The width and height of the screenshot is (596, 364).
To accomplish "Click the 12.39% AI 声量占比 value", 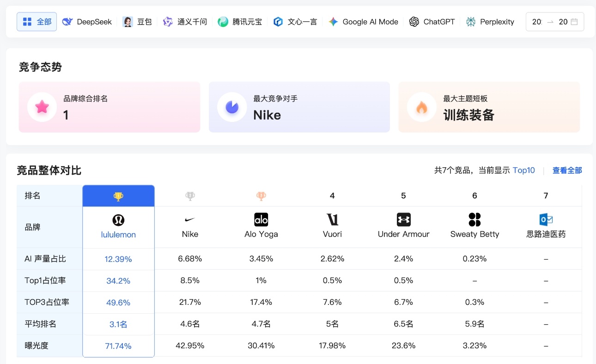I will tap(118, 259).
